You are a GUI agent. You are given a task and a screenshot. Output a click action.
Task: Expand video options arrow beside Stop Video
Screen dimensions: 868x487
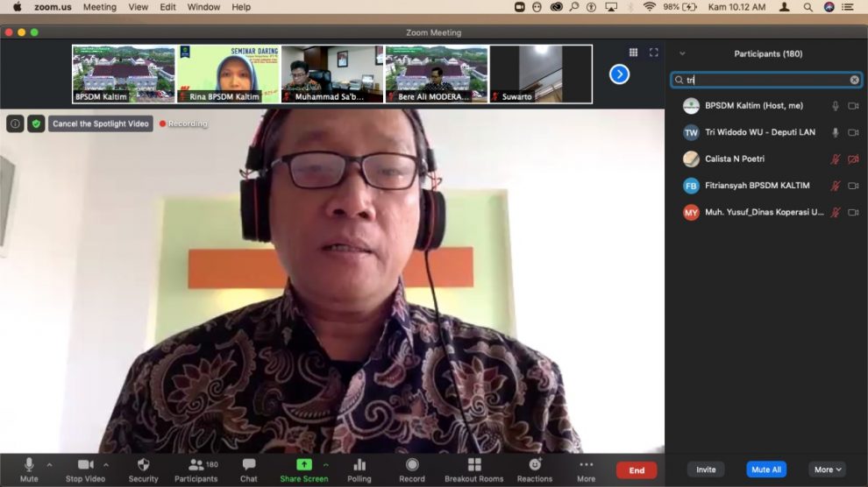click(x=106, y=464)
